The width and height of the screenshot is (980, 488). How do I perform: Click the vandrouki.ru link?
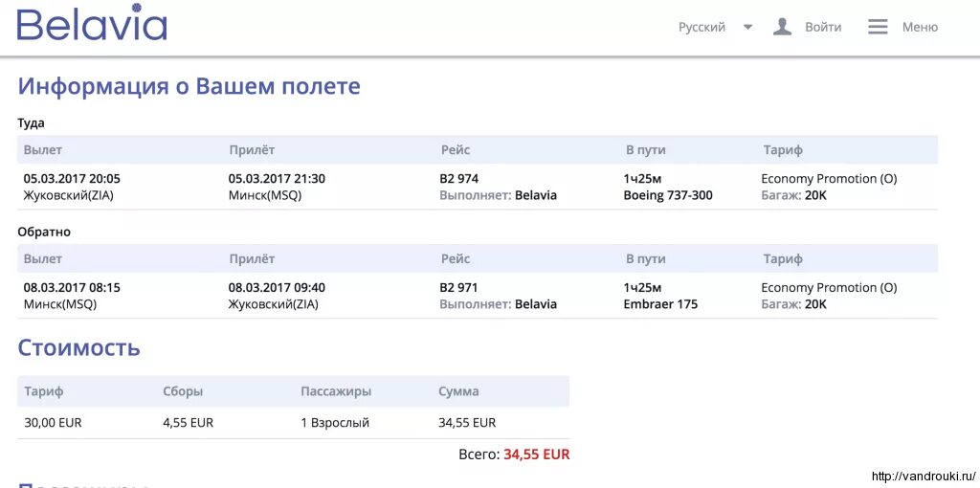924,477
